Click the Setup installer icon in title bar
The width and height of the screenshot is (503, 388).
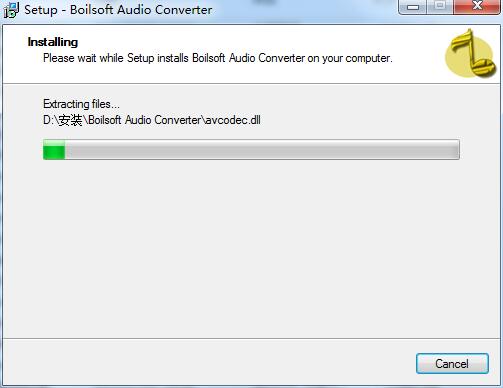(11, 10)
